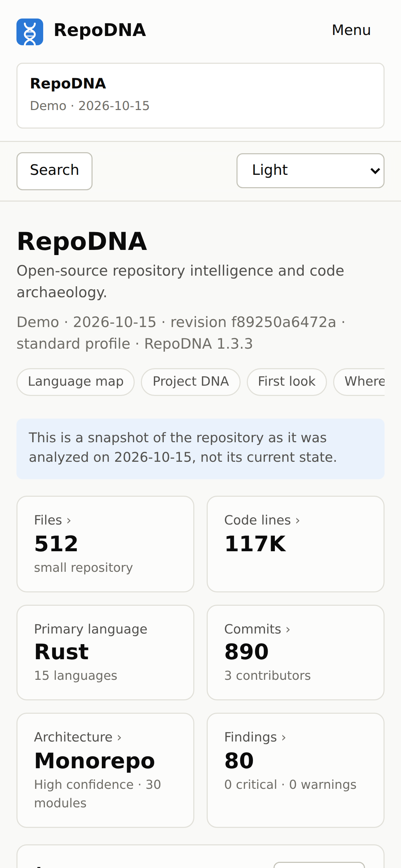The width and height of the screenshot is (401, 868).
Task: Select the partially visible Where chip
Action: 359,382
